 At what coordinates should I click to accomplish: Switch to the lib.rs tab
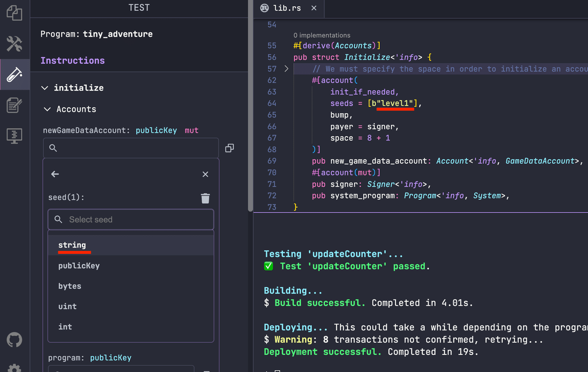(x=289, y=8)
